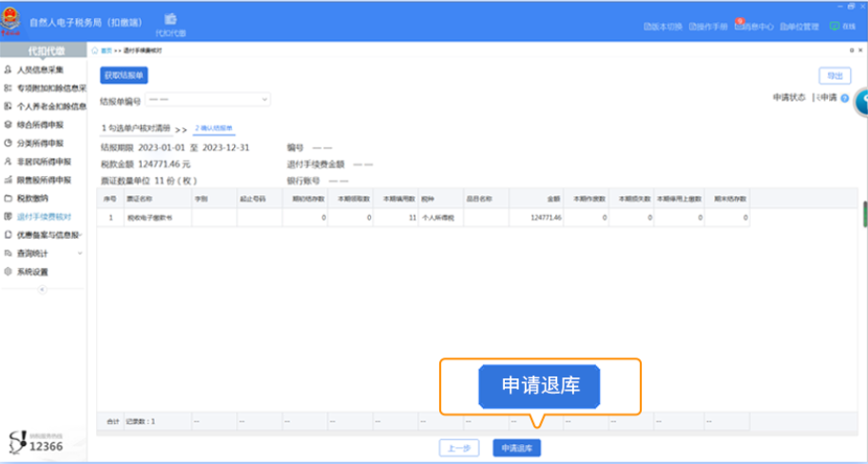Viewport: 868px width, 464px height.
Task: Go to 综合所得申报 in the sidebar
Action: (x=34, y=125)
